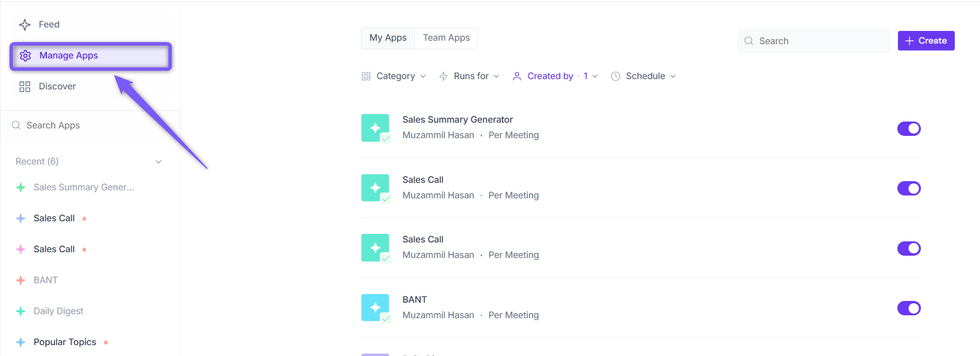Collapse the Recent (6) section
980x356 pixels.
coord(158,162)
